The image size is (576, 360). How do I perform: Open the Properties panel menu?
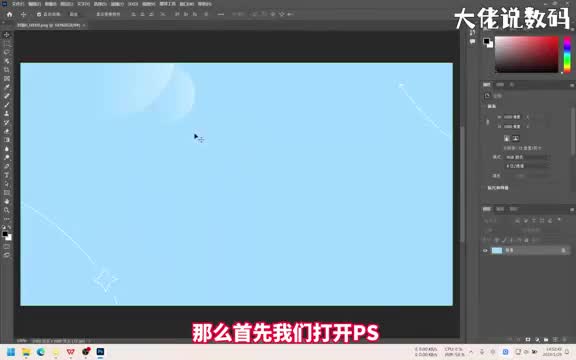coord(572,85)
